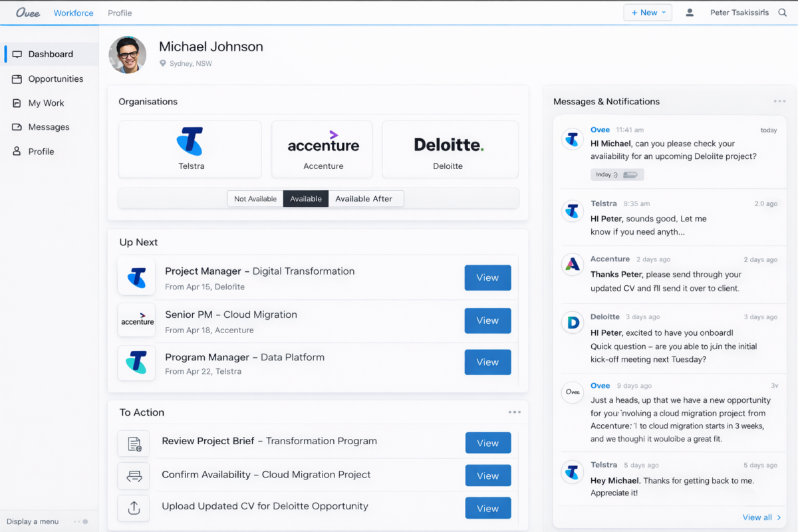Select the Available status option
This screenshot has width=798, height=532.
[306, 199]
